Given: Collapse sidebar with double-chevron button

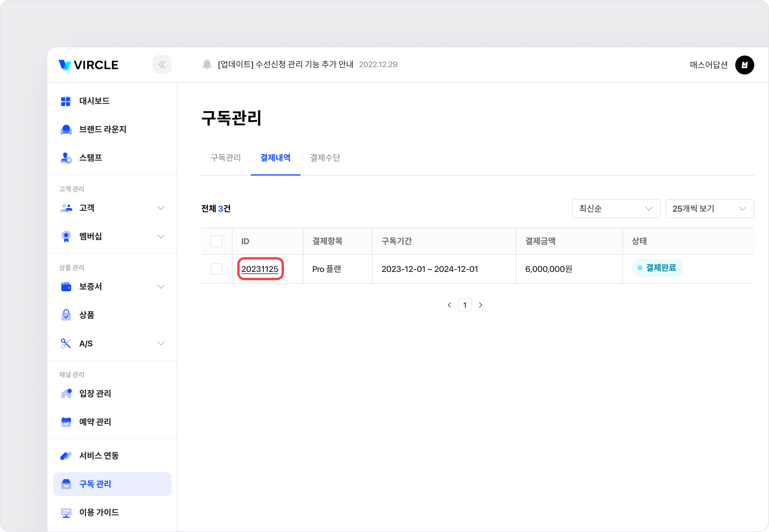Looking at the screenshot, I should [162, 65].
